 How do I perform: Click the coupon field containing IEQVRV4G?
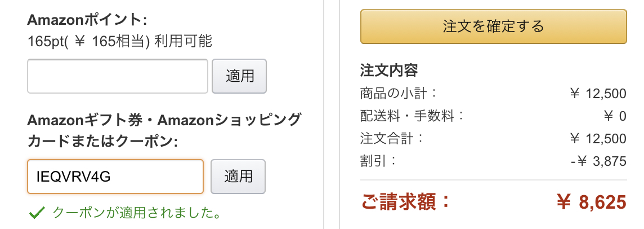(x=115, y=177)
